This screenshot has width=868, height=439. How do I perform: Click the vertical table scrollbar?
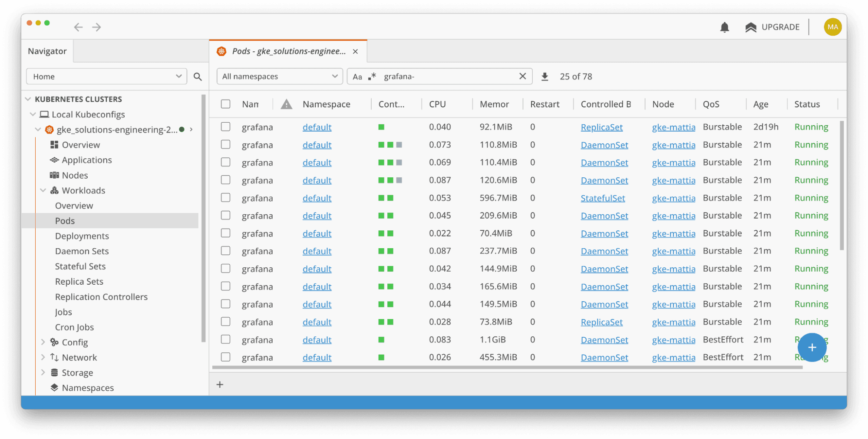click(x=842, y=186)
